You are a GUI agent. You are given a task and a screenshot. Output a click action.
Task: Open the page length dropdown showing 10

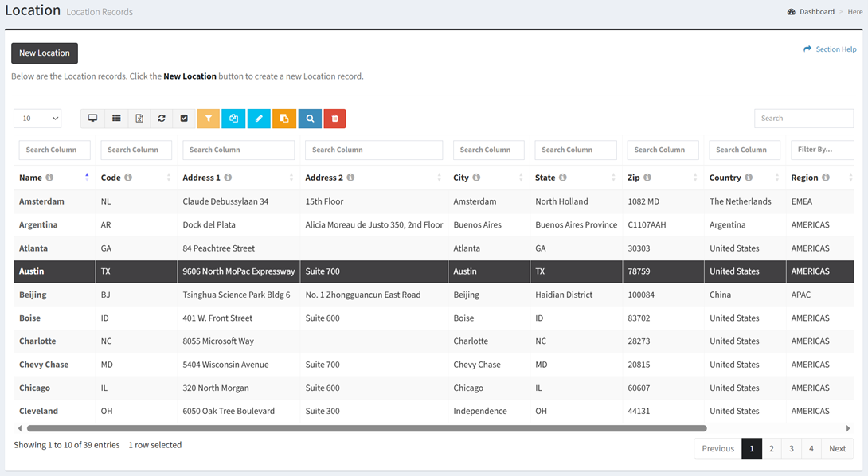click(x=37, y=119)
